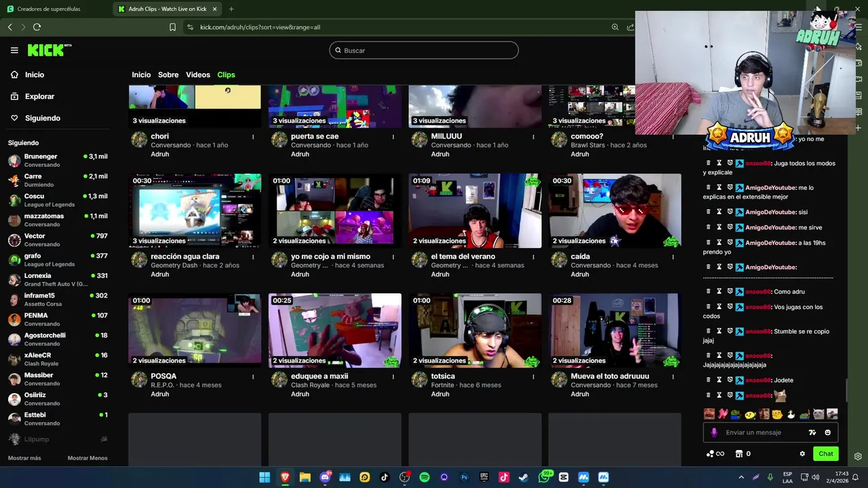Click the Kick search field
868x488 pixels.
pyautogui.click(x=424, y=50)
